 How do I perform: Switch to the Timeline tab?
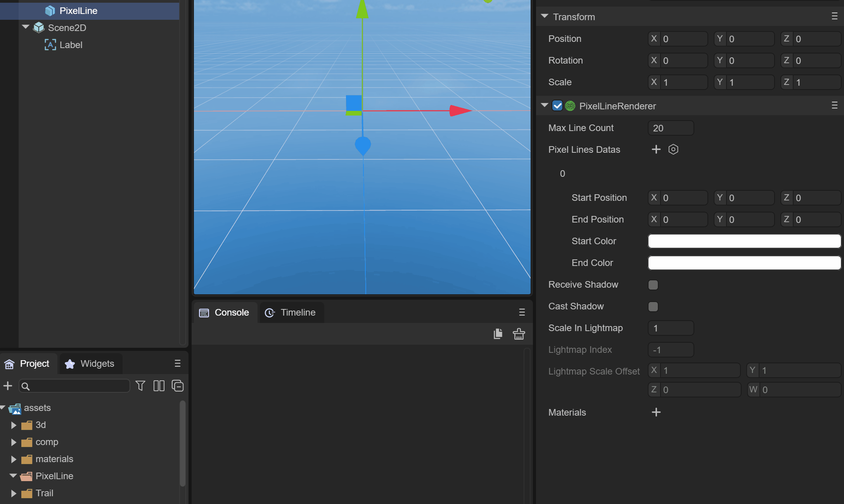tap(291, 312)
